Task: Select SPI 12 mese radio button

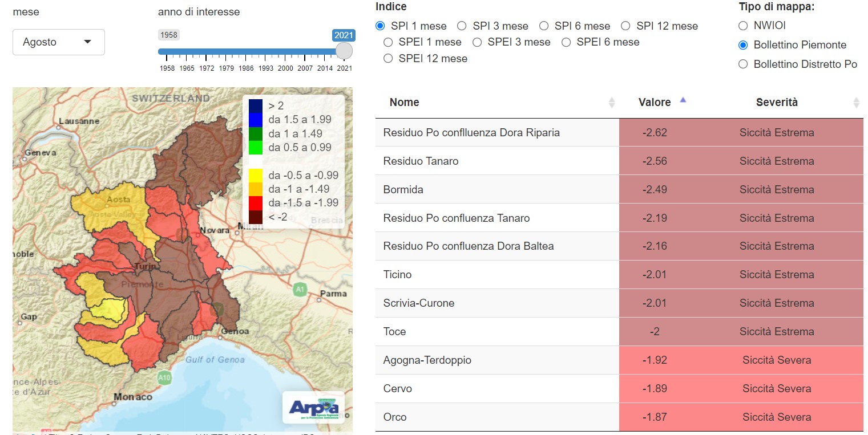Action: [625, 26]
